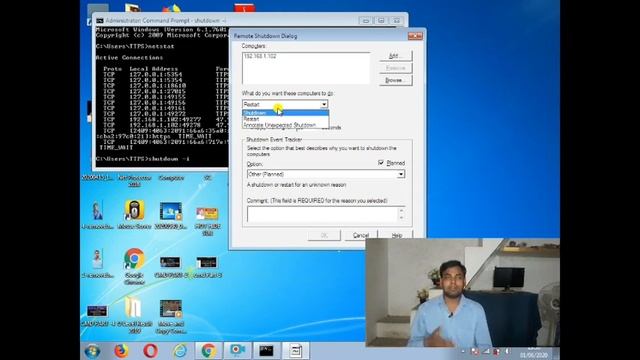Click the Cancel button
Viewport: 640px width, 360px height.
[361, 236]
